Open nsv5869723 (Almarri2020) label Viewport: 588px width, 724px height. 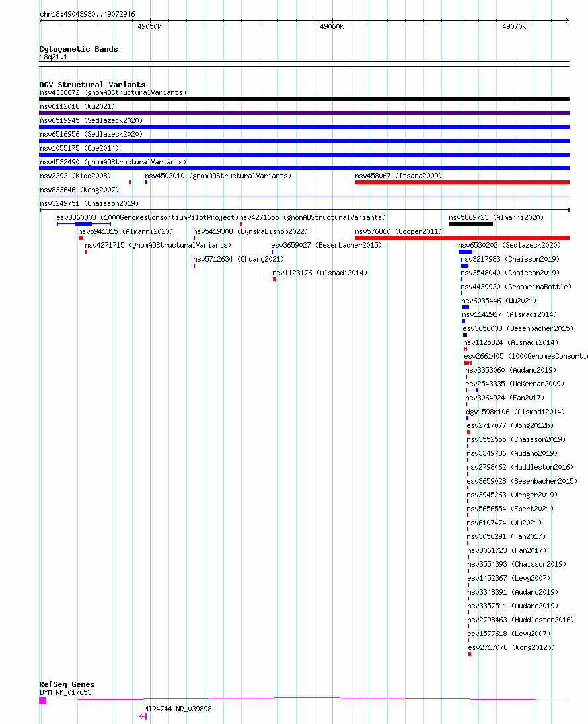pos(496,217)
